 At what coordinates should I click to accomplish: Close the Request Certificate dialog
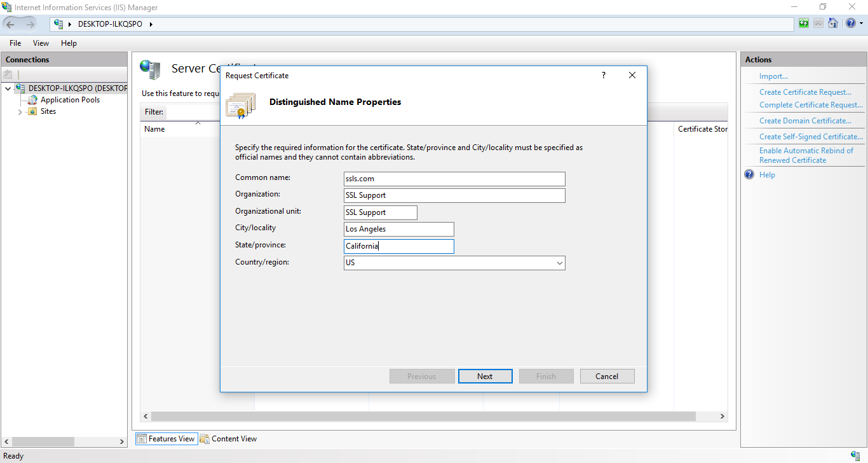pyautogui.click(x=632, y=75)
